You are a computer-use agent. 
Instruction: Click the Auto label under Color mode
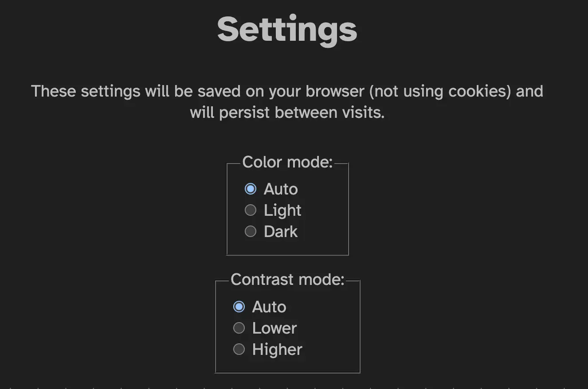280,189
